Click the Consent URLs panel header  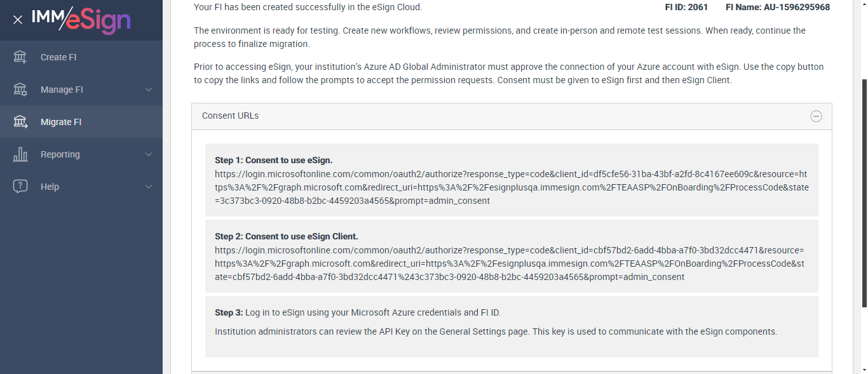pyautogui.click(x=445, y=116)
